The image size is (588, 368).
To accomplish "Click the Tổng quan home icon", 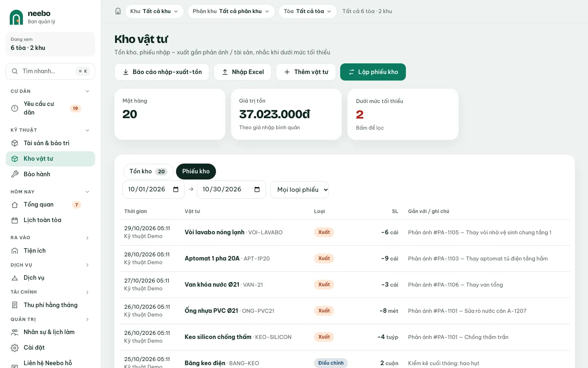I will point(15,205).
